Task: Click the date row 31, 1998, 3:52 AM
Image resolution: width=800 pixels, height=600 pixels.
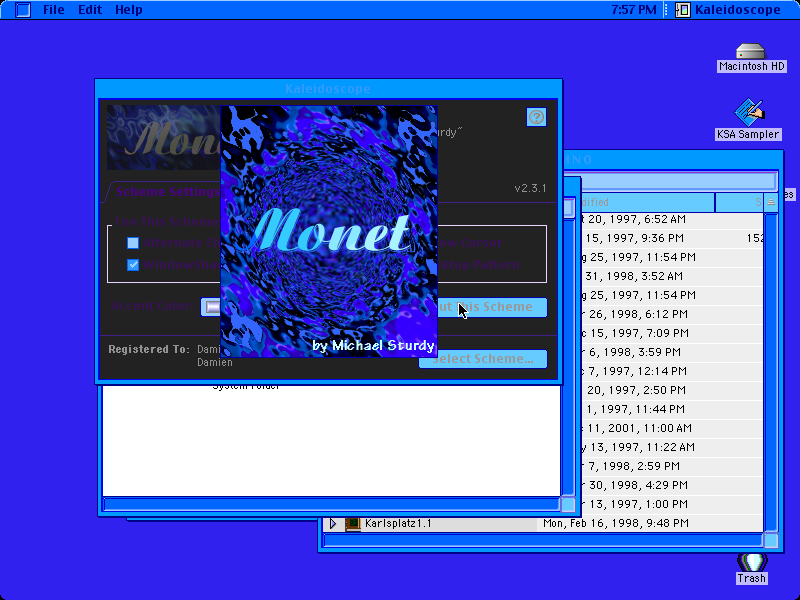Action: click(x=634, y=277)
